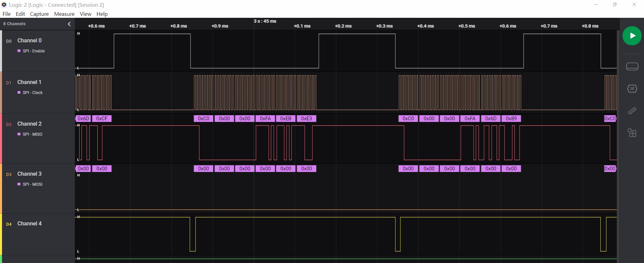Select the Channel 4 label
This screenshot has height=263, width=644.
pyautogui.click(x=30, y=223)
